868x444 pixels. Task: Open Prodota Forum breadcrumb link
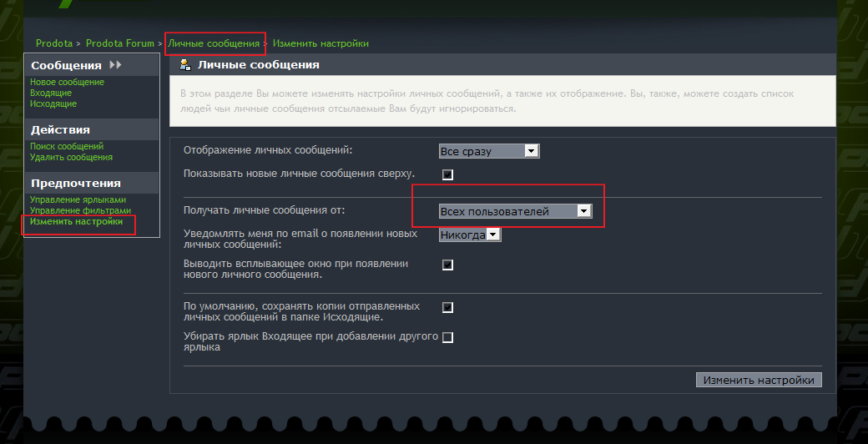[x=120, y=43]
